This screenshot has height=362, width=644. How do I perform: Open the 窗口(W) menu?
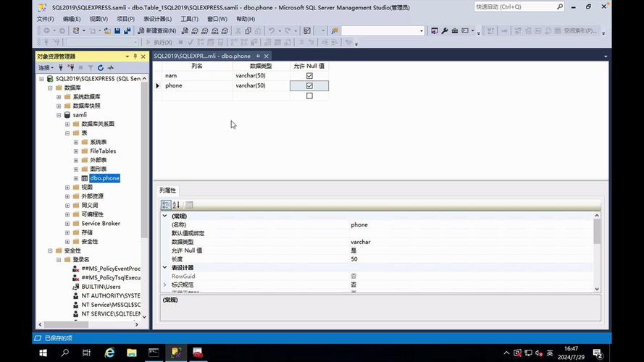coord(217,19)
